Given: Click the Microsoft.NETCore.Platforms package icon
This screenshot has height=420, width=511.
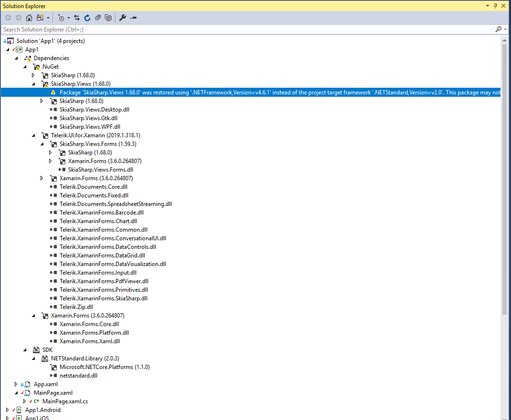Looking at the screenshot, I should [x=53, y=367].
